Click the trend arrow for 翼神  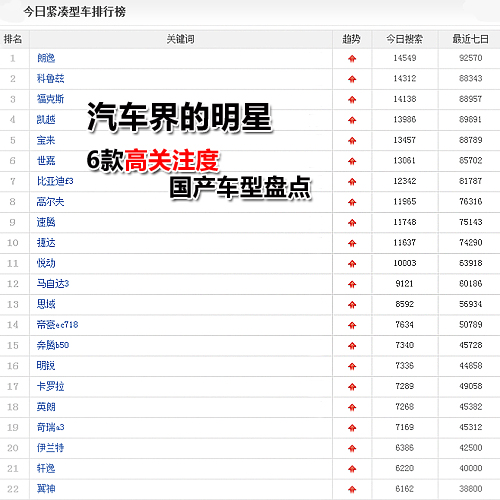coord(352,490)
